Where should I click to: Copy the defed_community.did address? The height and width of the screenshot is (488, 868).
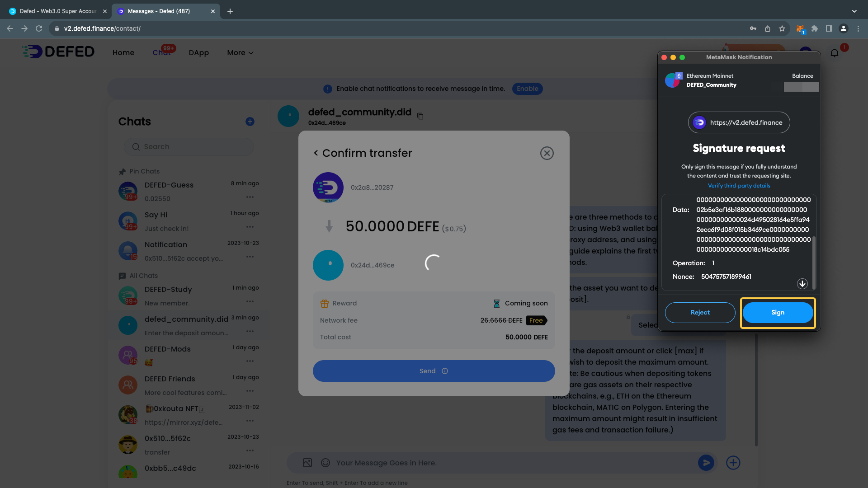coord(420,117)
